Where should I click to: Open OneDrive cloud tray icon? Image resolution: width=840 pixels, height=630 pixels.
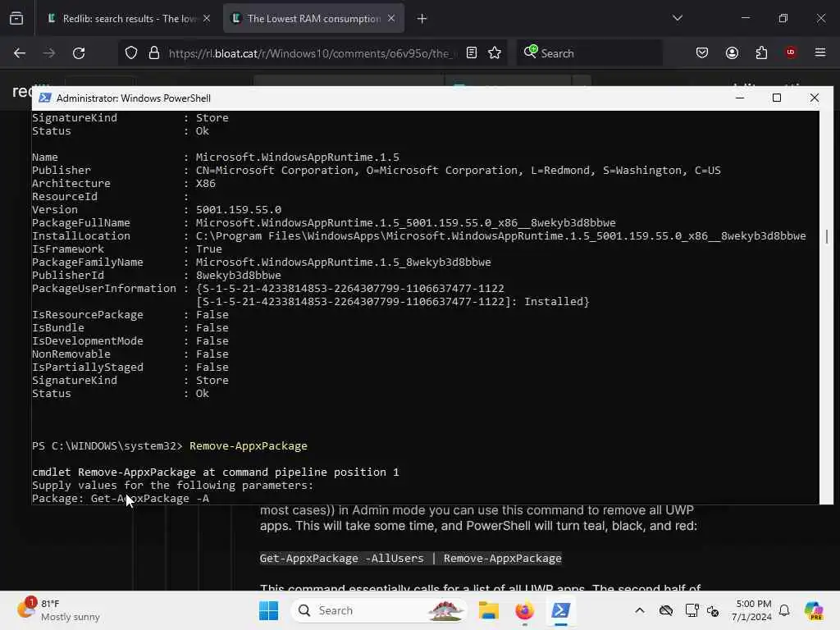(x=666, y=610)
